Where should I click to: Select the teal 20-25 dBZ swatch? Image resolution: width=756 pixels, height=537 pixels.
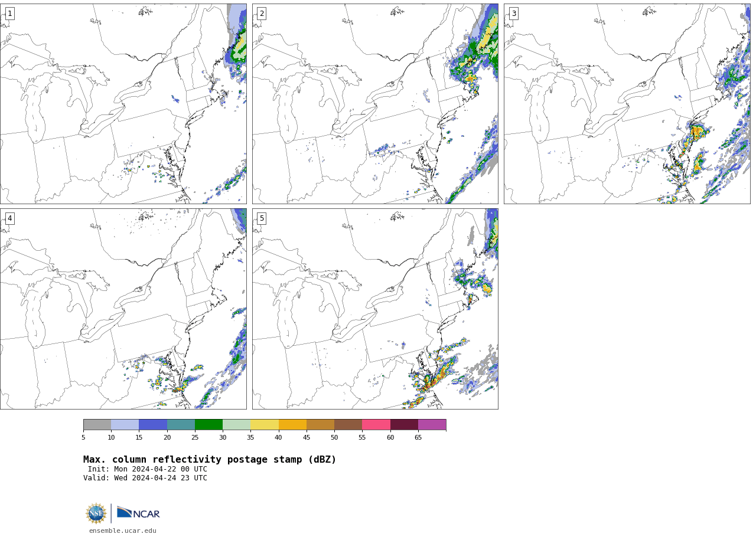click(x=181, y=425)
